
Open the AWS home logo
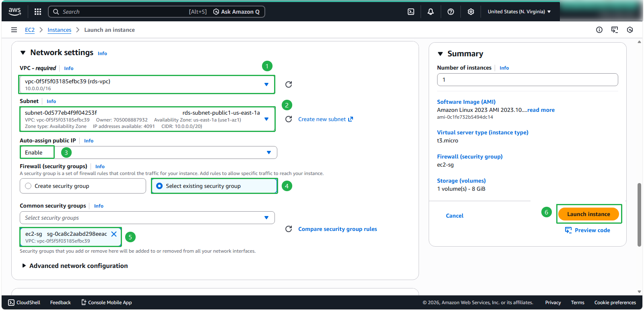[14, 12]
